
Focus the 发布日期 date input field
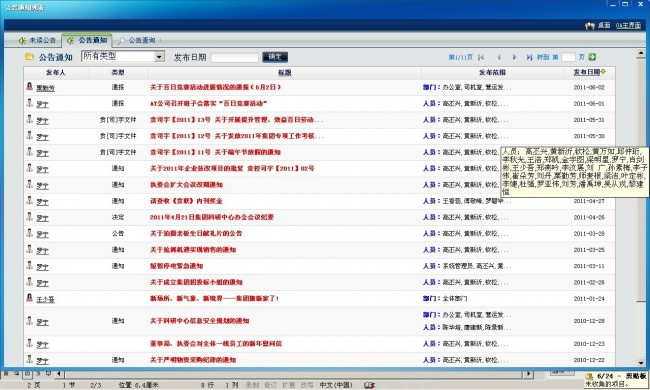coord(235,58)
